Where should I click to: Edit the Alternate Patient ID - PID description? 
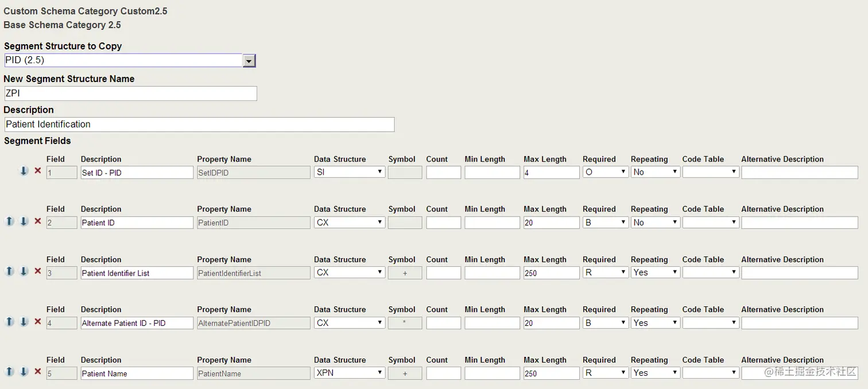(x=137, y=323)
